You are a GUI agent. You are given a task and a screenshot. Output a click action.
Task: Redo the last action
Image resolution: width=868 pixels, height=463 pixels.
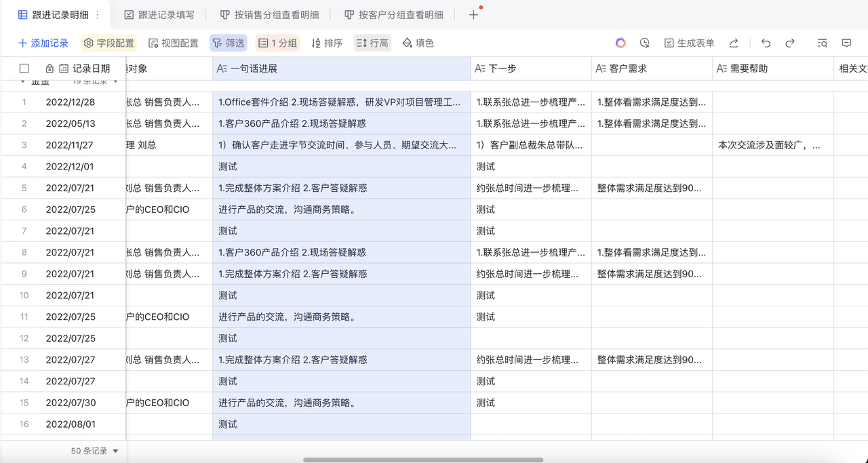pyautogui.click(x=790, y=43)
